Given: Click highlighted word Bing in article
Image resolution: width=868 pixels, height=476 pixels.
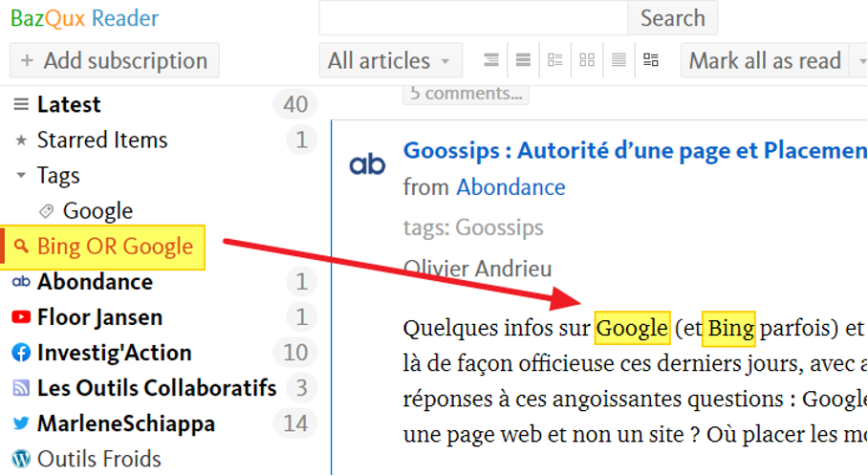Looking at the screenshot, I should tap(728, 328).
